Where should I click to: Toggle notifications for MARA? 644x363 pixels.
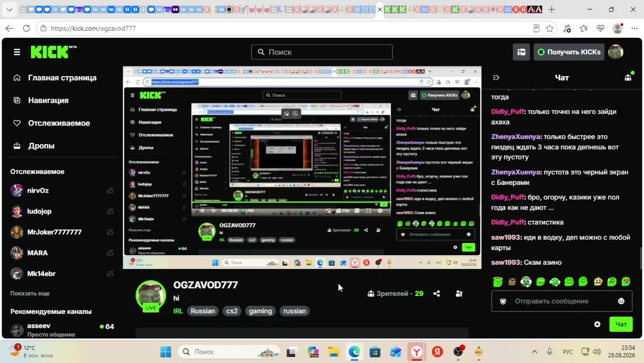110,253
